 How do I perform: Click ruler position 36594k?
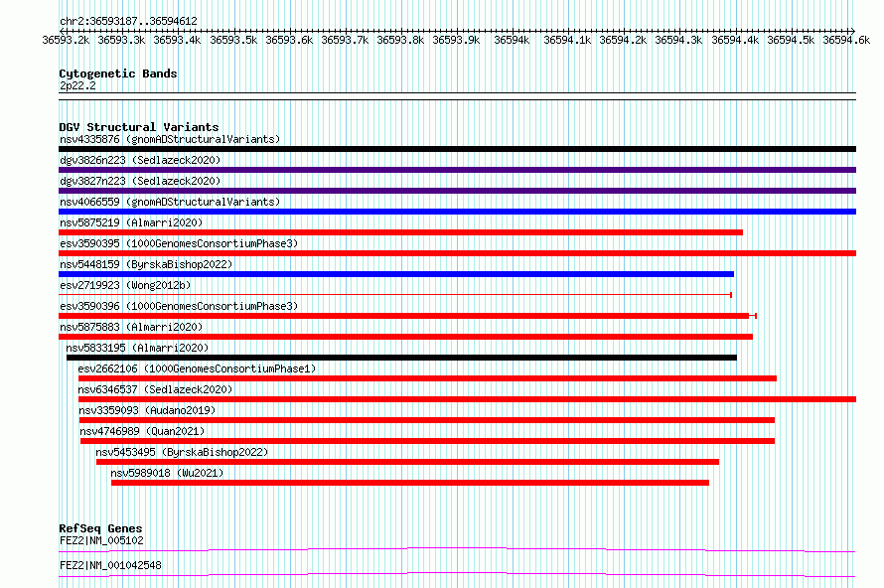tap(512, 40)
